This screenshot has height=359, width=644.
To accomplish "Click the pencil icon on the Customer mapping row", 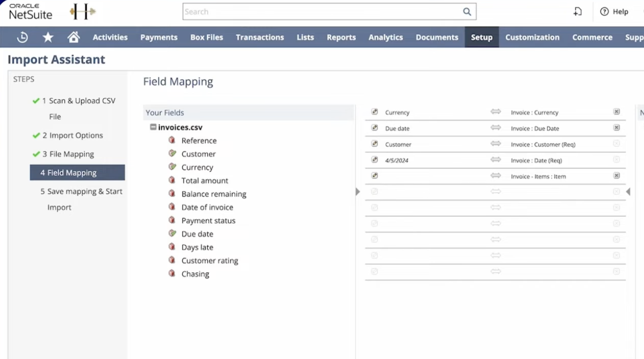I will 374,144.
